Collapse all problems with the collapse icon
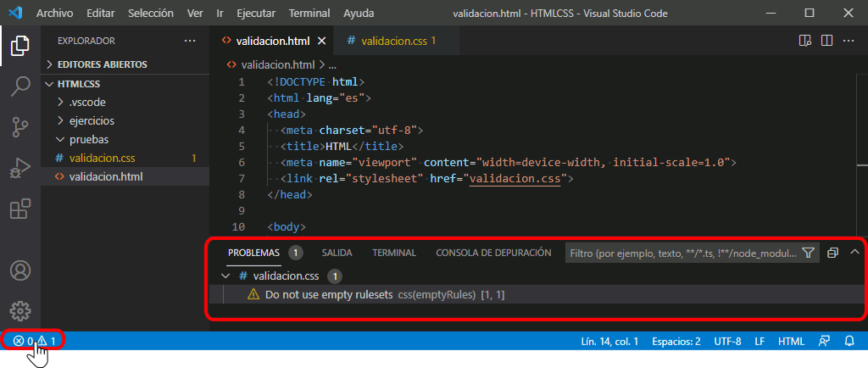 832,253
